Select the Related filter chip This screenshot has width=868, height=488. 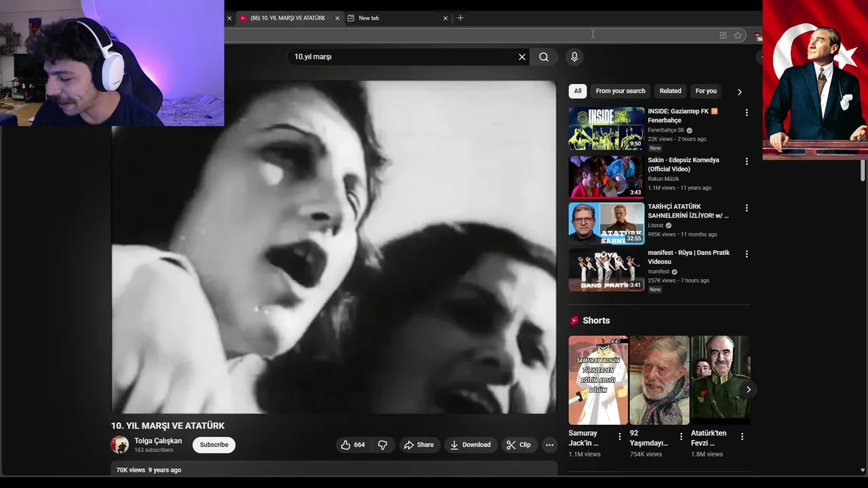click(670, 91)
